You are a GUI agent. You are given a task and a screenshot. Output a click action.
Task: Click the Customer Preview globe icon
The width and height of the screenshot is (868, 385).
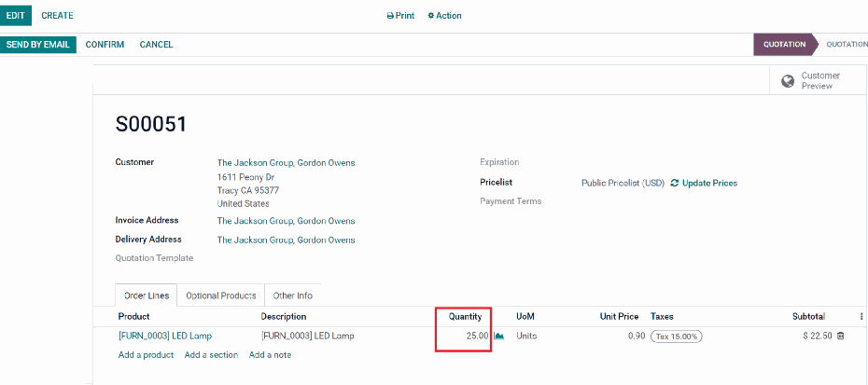(x=788, y=81)
